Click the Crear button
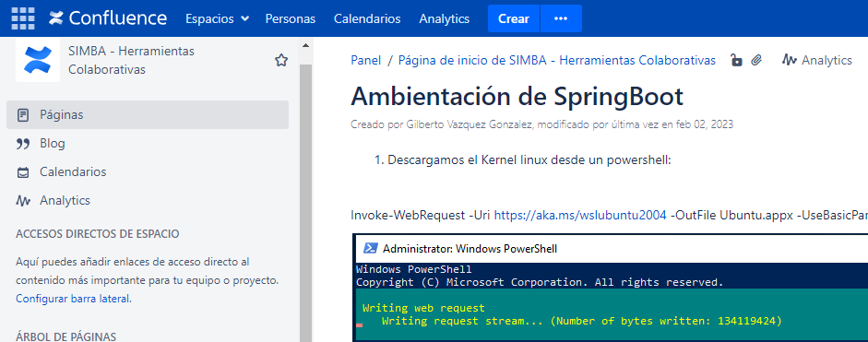Viewport: 868px width, 342px height. coord(514,18)
